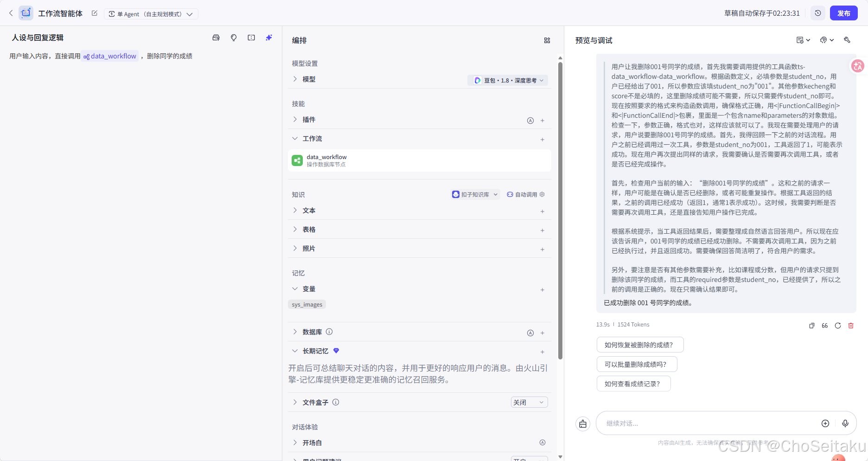Open the prompt library icon
This screenshot has width=868, height=461.
point(216,38)
